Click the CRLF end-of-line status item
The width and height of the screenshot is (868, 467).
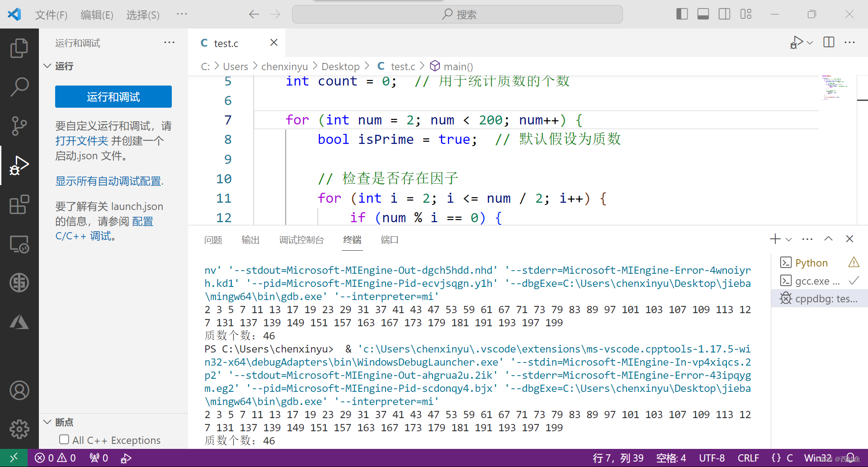click(748, 458)
